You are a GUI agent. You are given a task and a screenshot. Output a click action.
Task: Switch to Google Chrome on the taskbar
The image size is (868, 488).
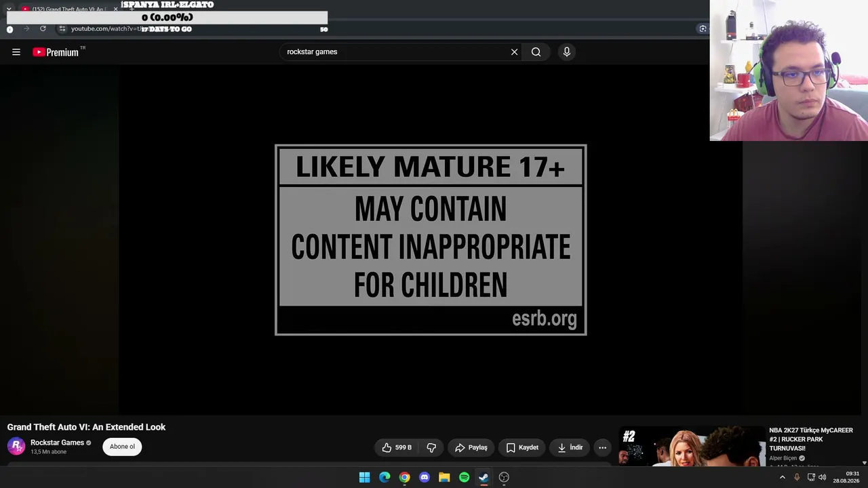pos(404,477)
